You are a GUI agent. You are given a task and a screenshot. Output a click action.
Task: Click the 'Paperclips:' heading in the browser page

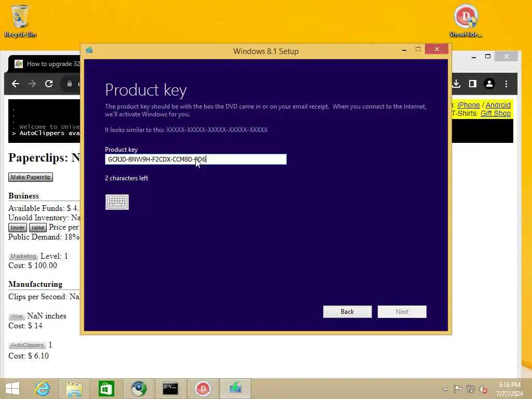(38, 157)
